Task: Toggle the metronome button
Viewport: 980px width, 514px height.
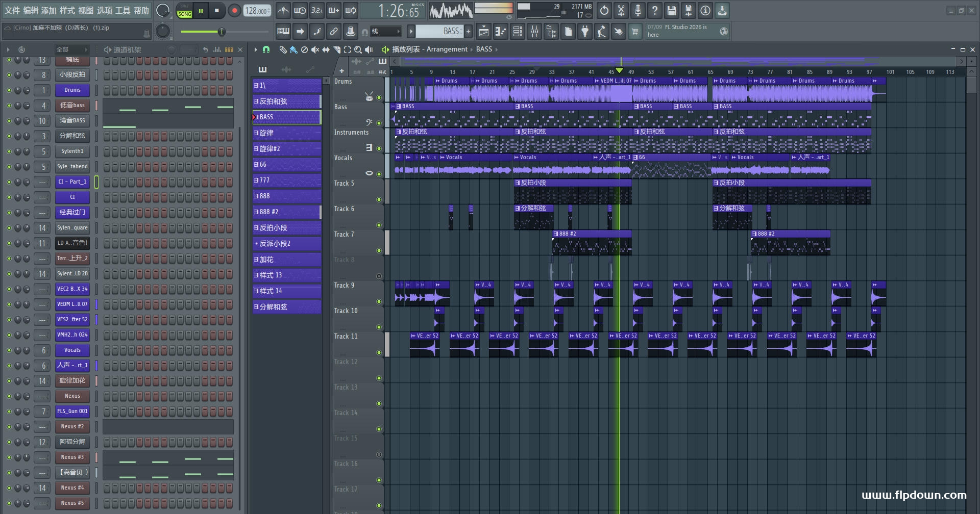Action: pos(283,10)
